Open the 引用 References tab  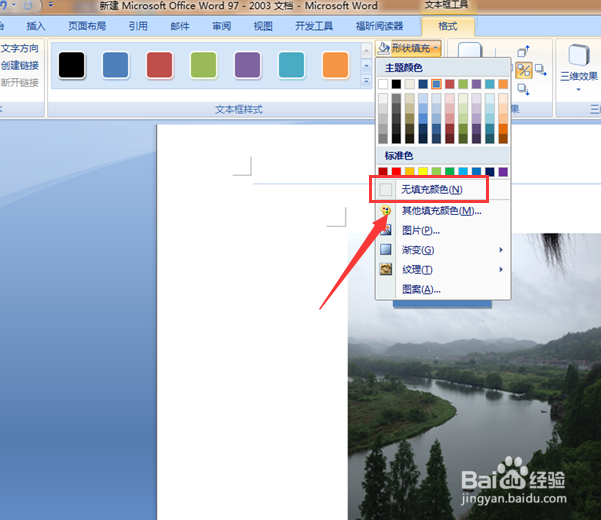tap(138, 26)
